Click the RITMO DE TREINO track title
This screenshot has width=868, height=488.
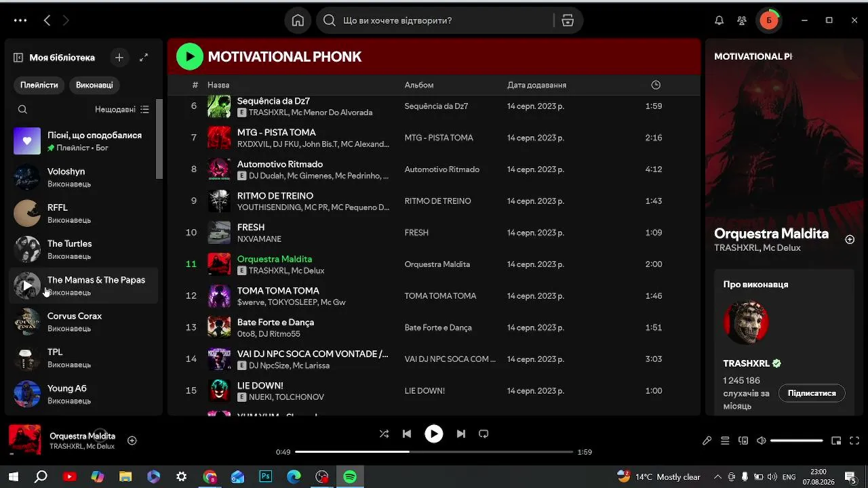tap(275, 196)
